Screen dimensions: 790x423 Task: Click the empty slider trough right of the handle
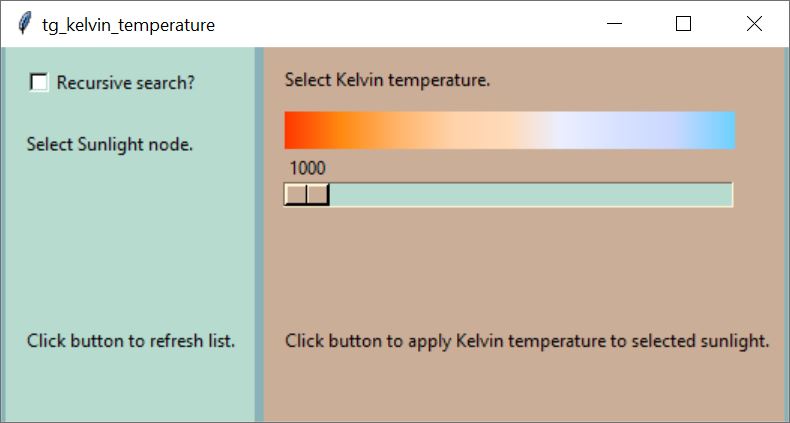point(530,194)
